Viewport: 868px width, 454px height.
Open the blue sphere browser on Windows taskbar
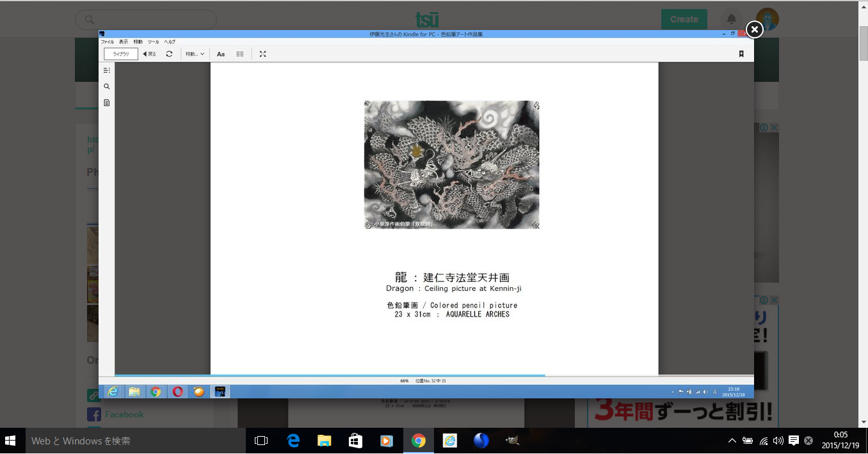pos(481,441)
